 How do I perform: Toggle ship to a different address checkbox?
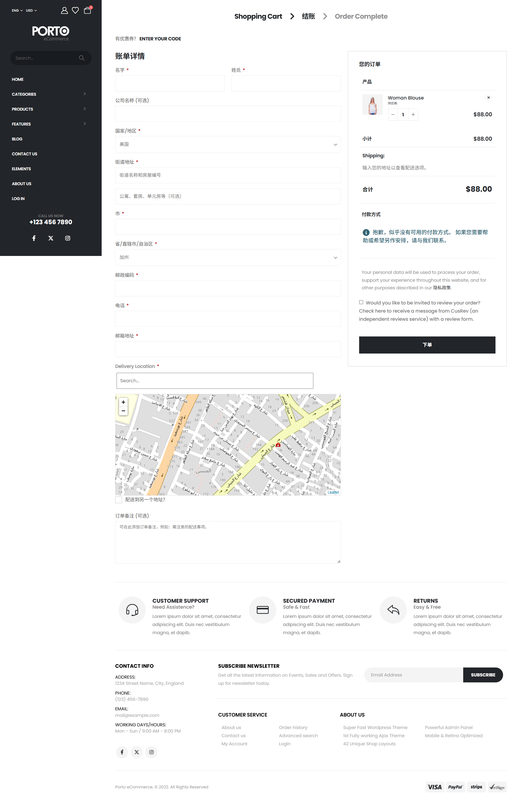coord(119,499)
